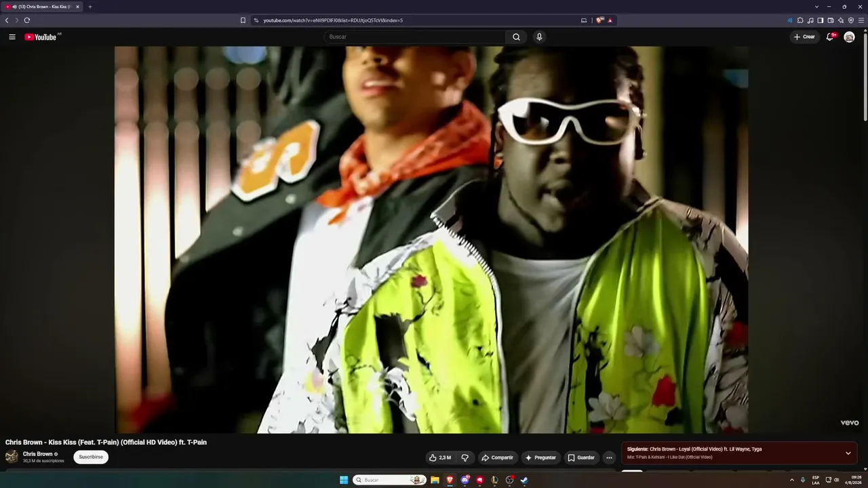
Task: Click the Suscribirse button
Action: (x=91, y=457)
